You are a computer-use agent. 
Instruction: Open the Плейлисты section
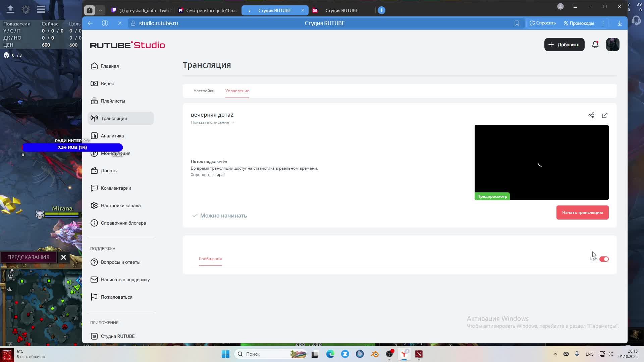pyautogui.click(x=113, y=101)
